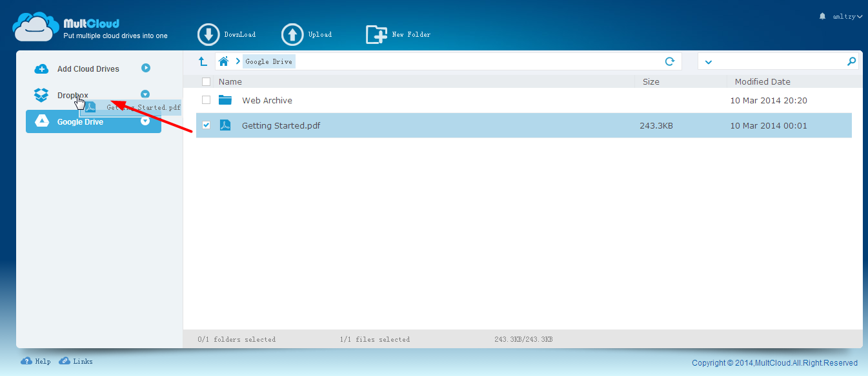Expand the Google Drive arrow
Image resolution: width=868 pixels, height=376 pixels.
(145, 121)
